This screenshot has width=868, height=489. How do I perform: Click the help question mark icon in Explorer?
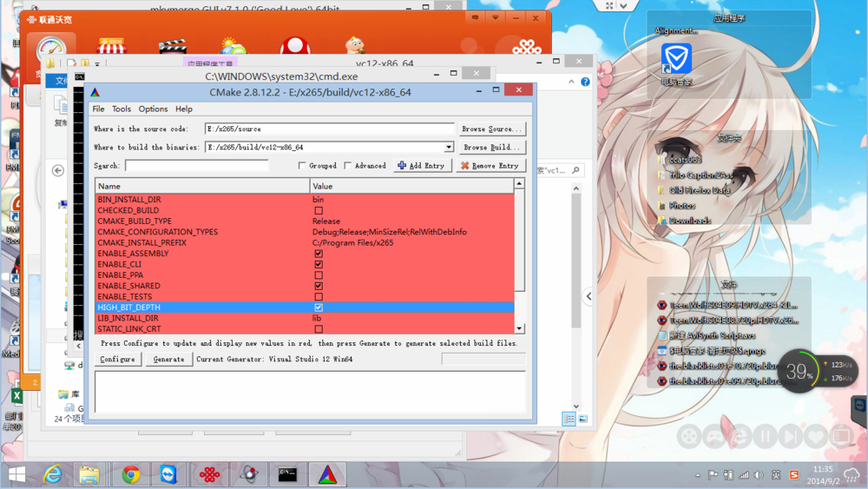585,82
